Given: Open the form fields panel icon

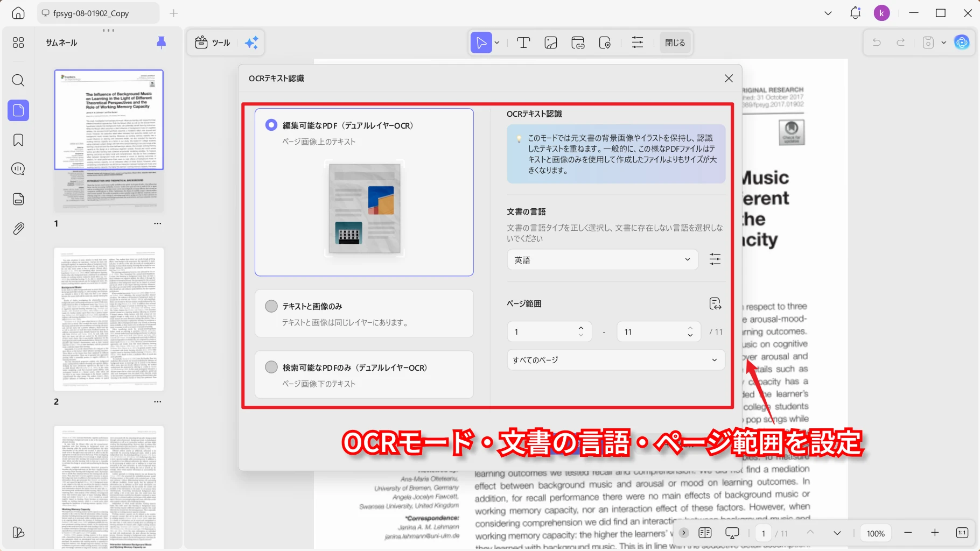Looking at the screenshot, I should [x=18, y=199].
